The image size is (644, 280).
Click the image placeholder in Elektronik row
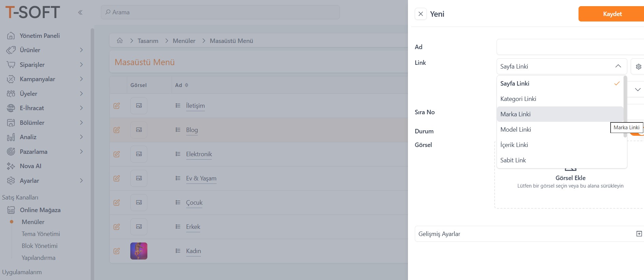coord(139,154)
